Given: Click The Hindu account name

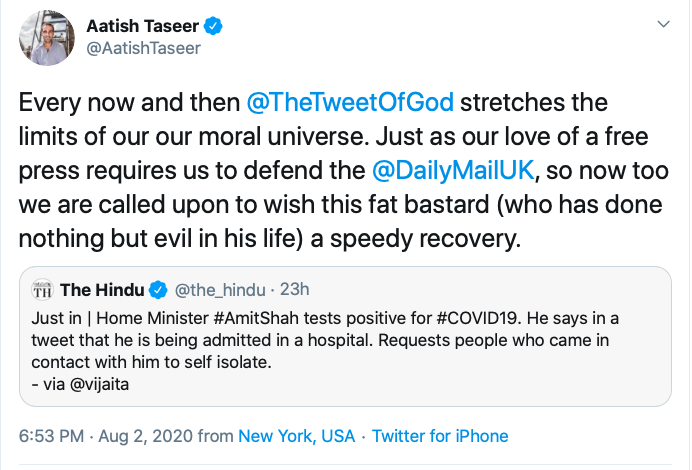Looking at the screenshot, I should tap(102, 290).
